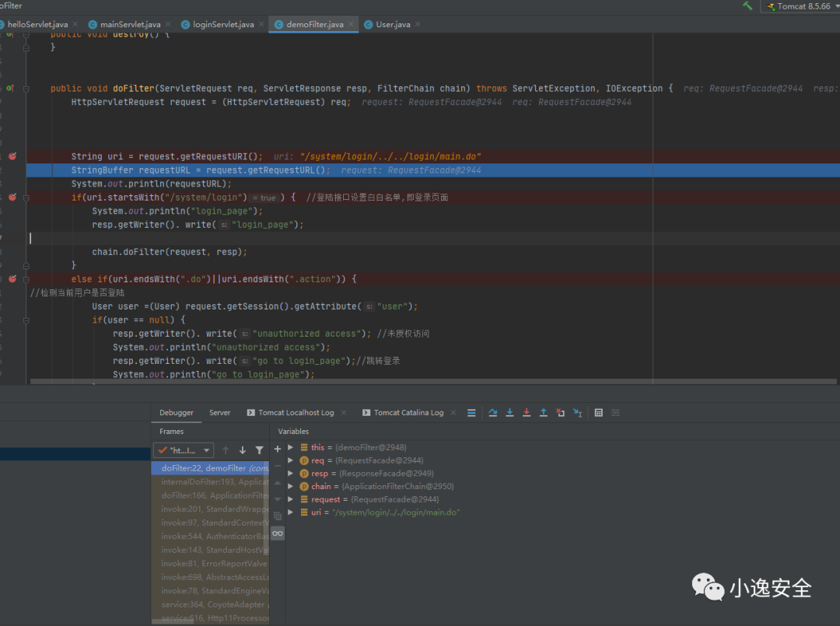The width and height of the screenshot is (840, 626).
Task: Click the Drop Frame icon
Action: coord(560,412)
